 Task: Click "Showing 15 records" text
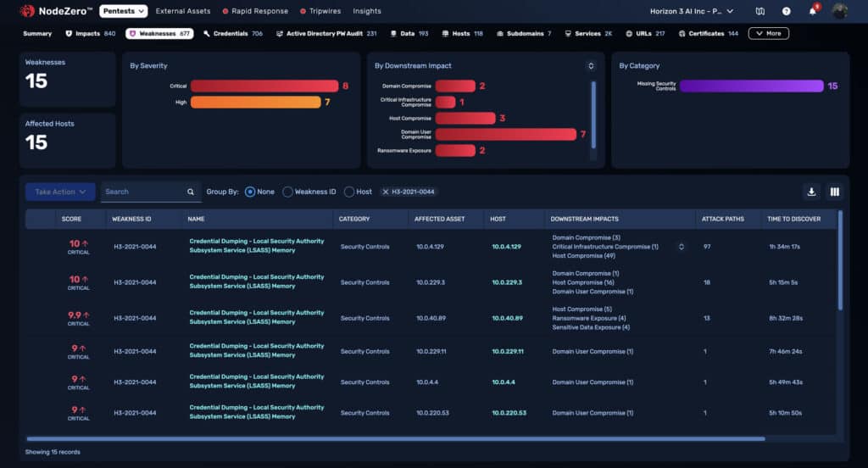(x=53, y=452)
